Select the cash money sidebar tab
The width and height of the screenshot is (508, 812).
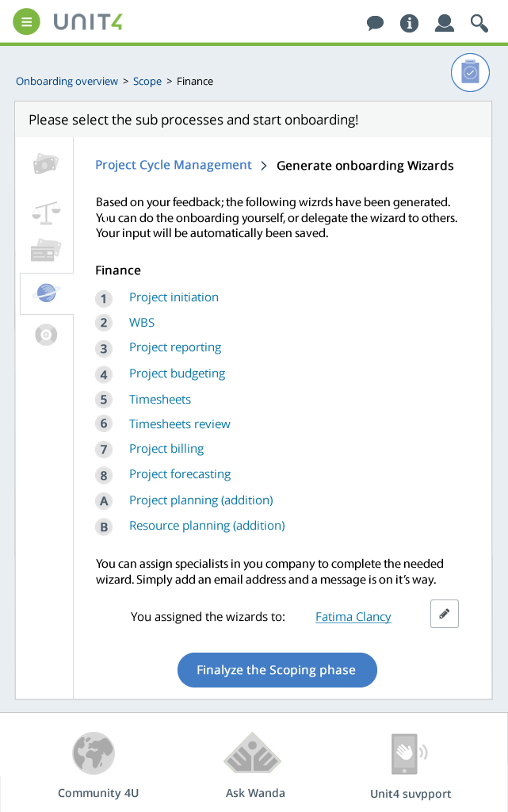(46, 164)
